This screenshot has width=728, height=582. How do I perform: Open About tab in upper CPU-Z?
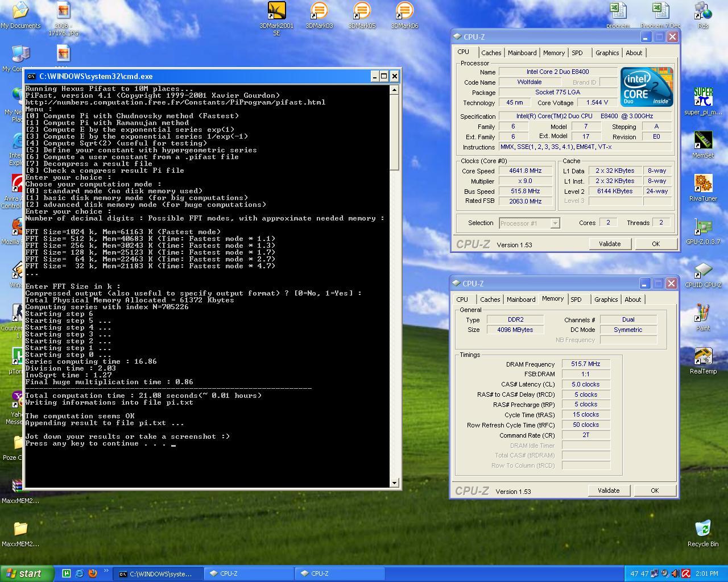[x=634, y=53]
